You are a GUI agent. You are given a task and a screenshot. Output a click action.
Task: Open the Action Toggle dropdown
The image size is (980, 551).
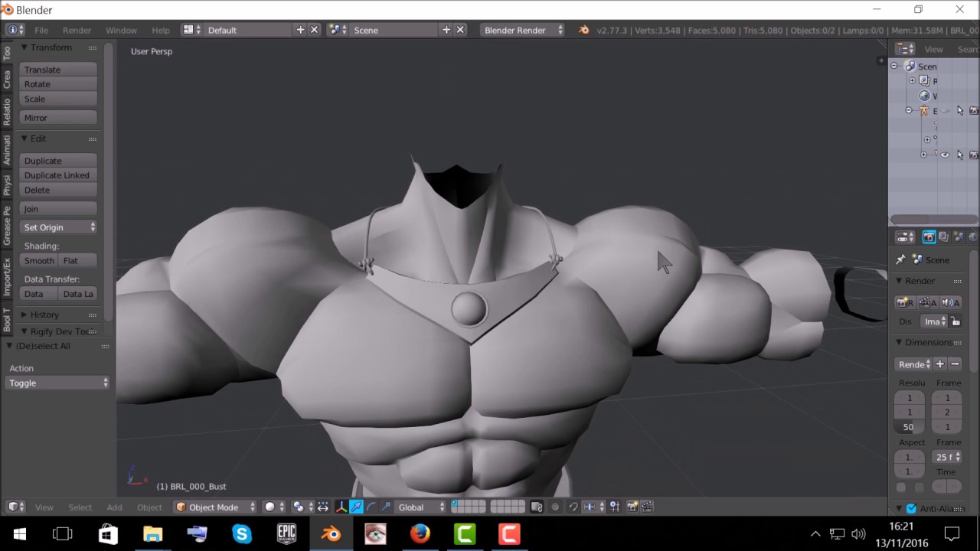[58, 383]
